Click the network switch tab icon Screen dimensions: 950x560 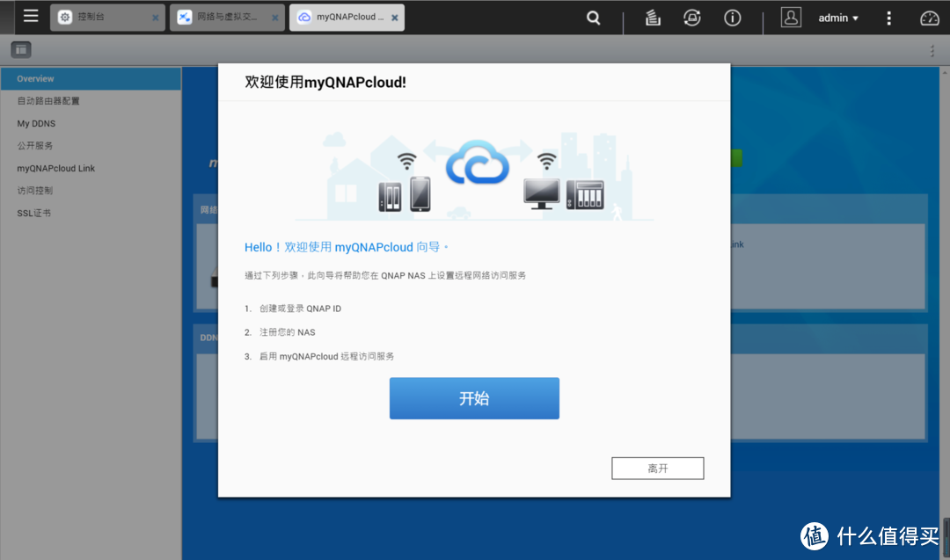[184, 17]
